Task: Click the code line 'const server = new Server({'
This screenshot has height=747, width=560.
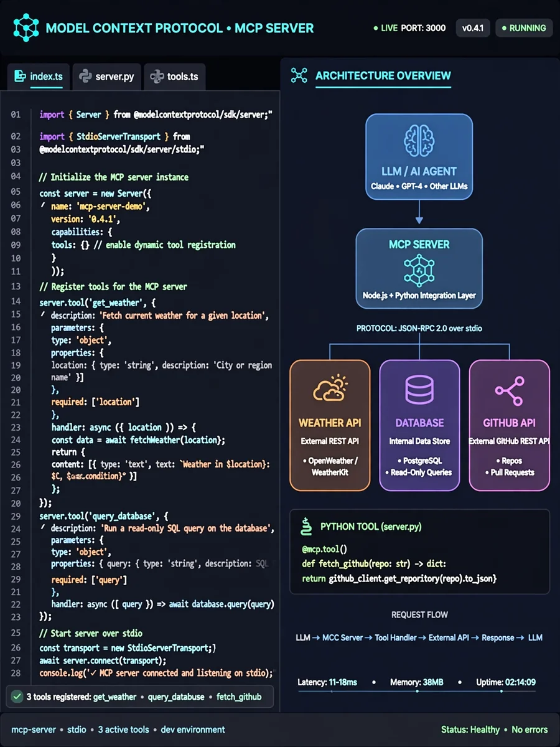Action: coord(95,194)
